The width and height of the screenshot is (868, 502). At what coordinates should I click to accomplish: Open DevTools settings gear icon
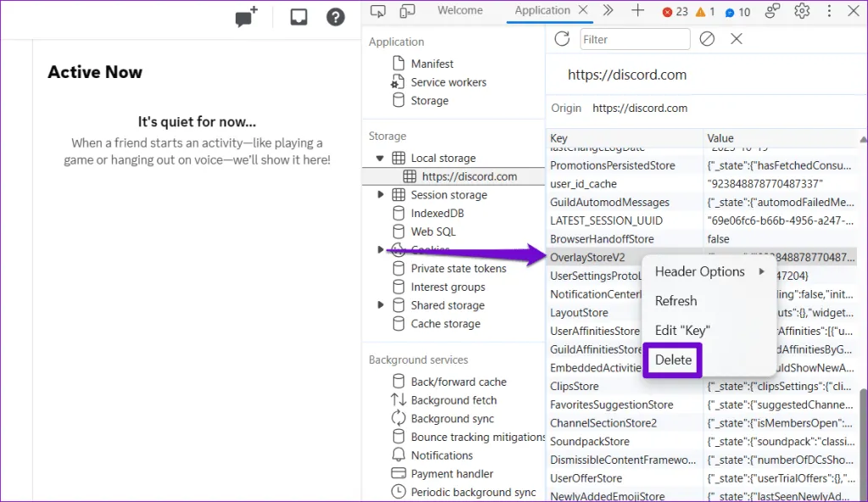(x=802, y=11)
